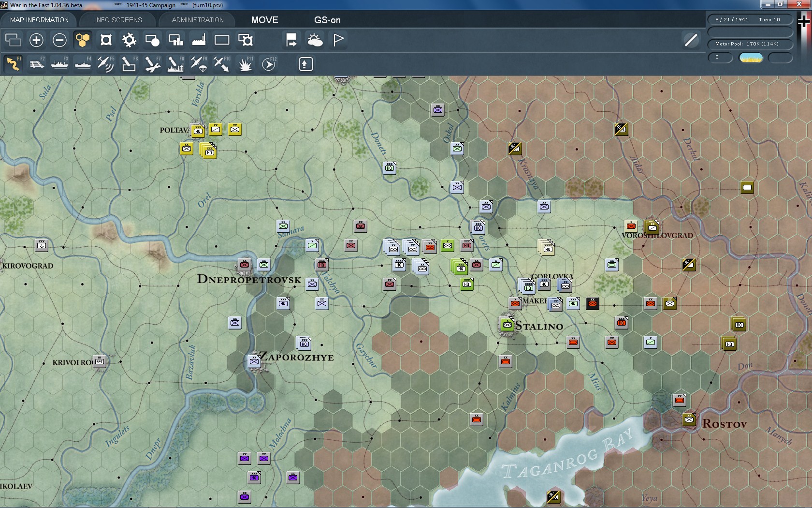Click the rectangle-with-circle map icon
Screen dimensions: 812x508
tap(152, 40)
